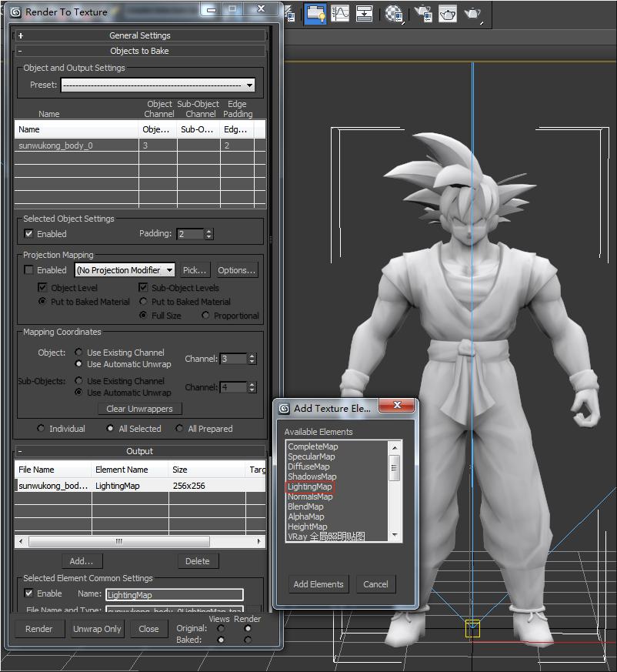The height and width of the screenshot is (672, 617).
Task: Select CompleteMap in Available Elements
Action: (313, 446)
